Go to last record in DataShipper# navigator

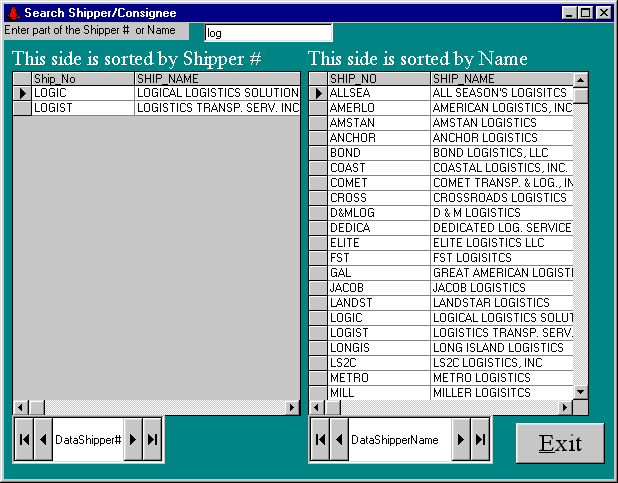152,440
